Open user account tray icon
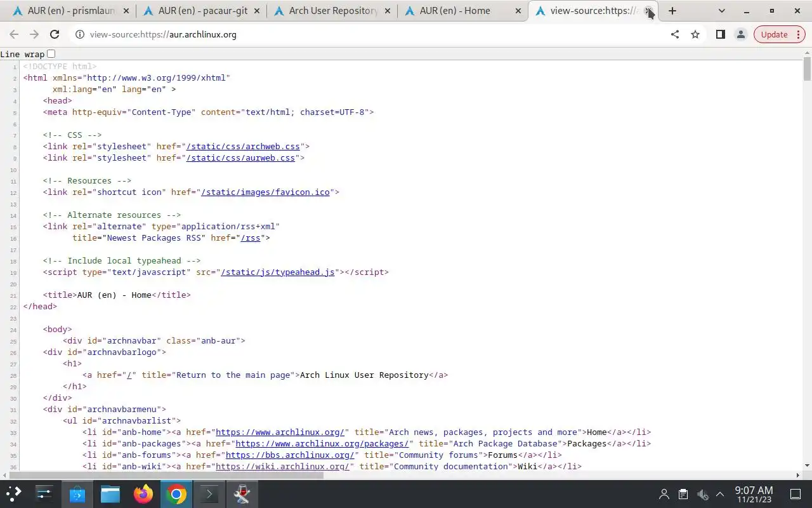This screenshot has width=812, height=508. 664,494
